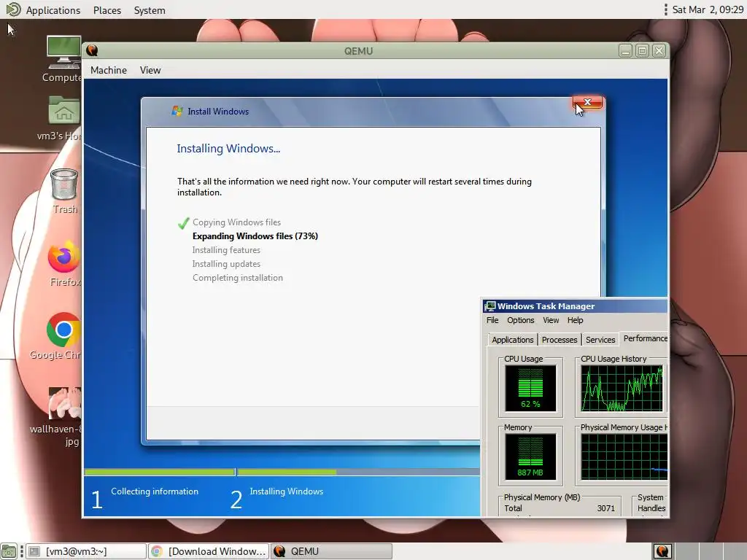Screen dimensions: 747x560
Task: Click the Physical Memory Total value 3071
Action: 606,508
